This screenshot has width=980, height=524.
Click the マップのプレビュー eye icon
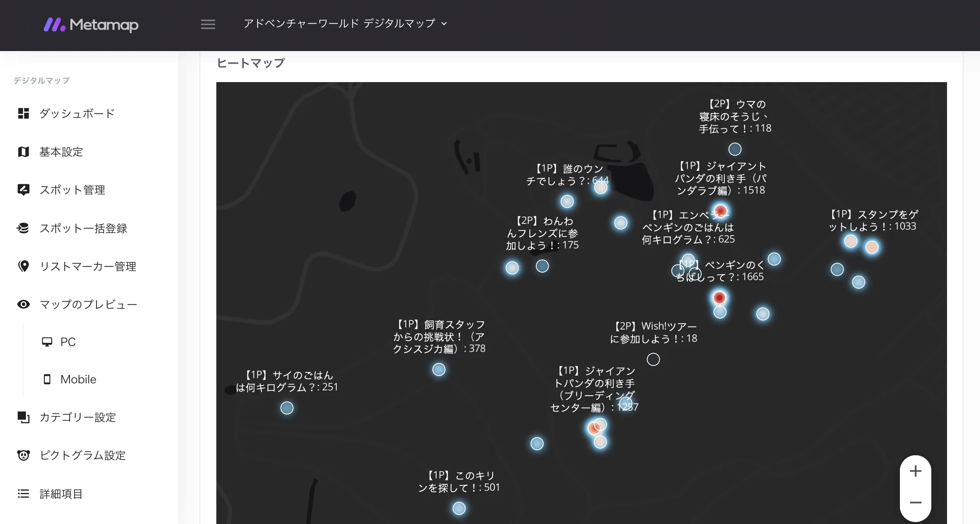24,304
